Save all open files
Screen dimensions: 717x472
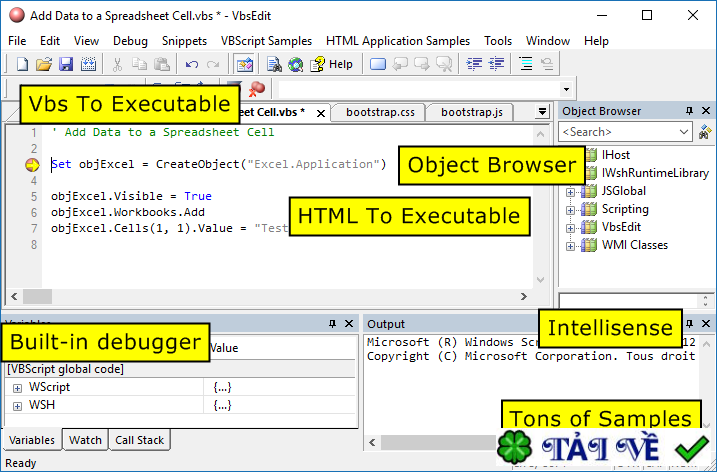(88, 64)
